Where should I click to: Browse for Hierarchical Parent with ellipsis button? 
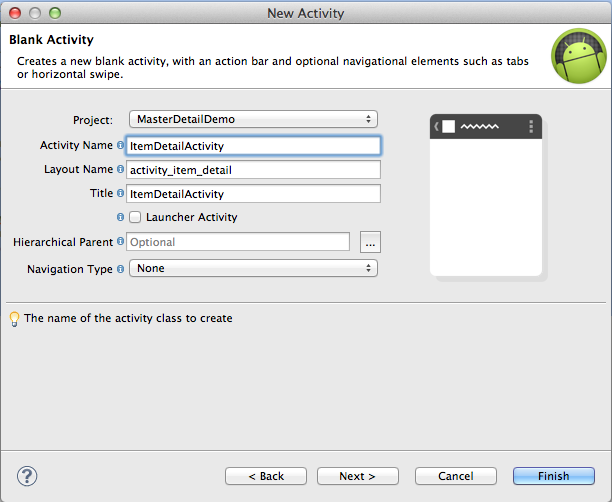370,242
